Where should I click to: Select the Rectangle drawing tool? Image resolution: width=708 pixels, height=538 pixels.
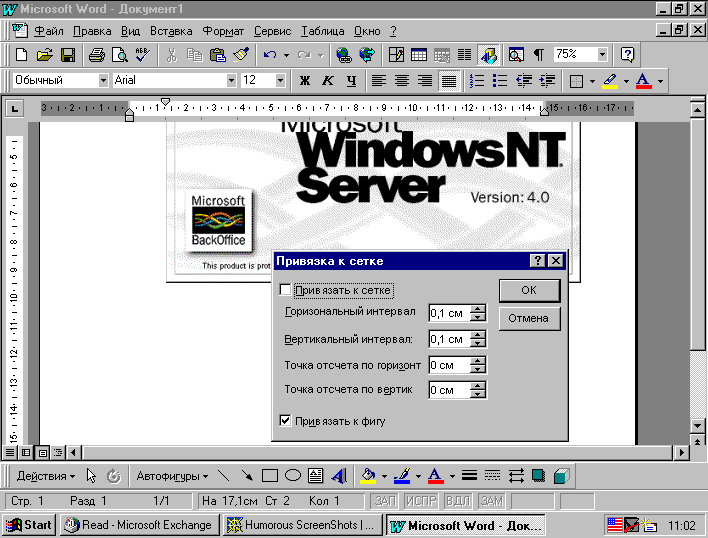tap(270, 476)
